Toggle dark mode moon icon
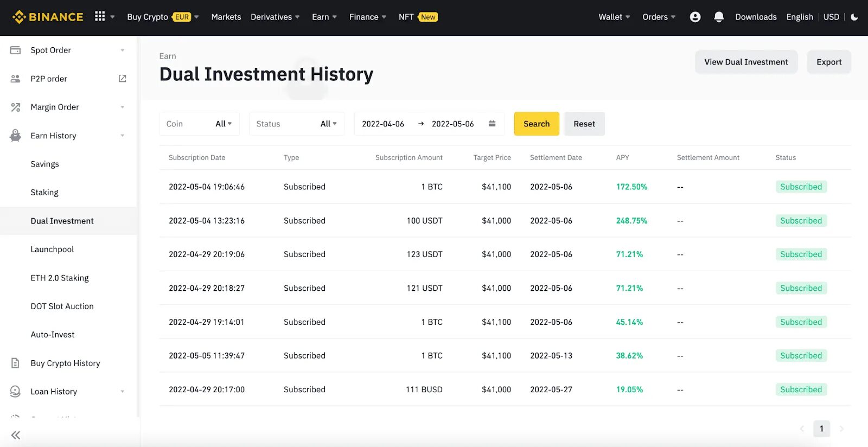Screen dimensions: 868x447 coord(854,17)
